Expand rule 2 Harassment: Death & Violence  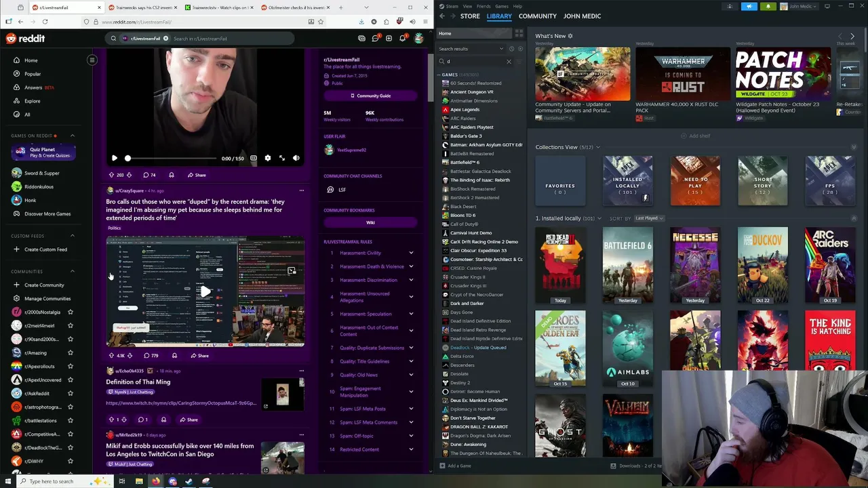(411, 266)
